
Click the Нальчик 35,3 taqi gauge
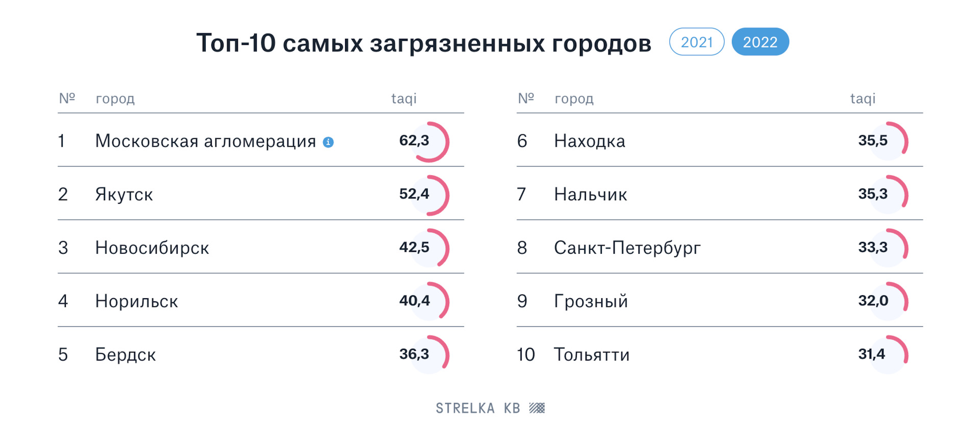pyautogui.click(x=888, y=195)
